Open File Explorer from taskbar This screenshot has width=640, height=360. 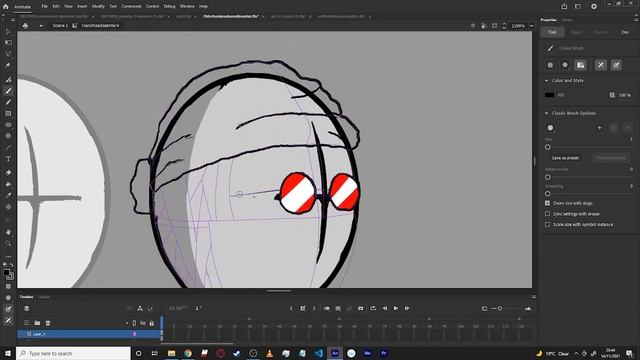171,353
